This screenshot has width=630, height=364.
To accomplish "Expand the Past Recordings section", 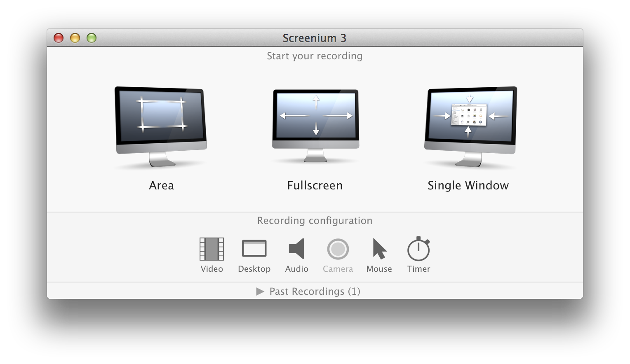I will 314,292.
